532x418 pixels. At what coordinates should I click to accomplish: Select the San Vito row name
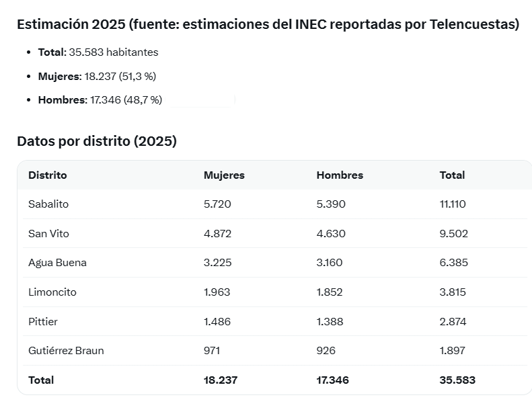coord(48,234)
